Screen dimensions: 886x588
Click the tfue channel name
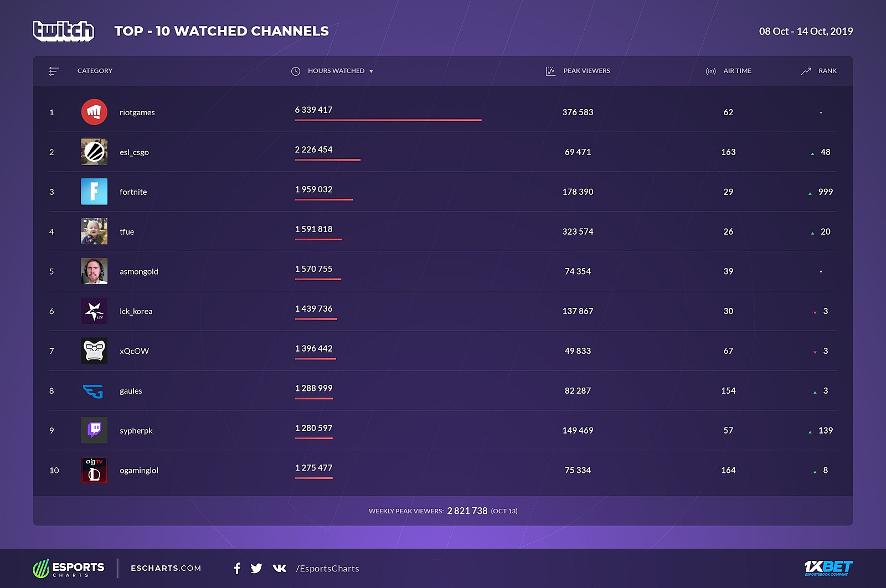click(x=127, y=232)
